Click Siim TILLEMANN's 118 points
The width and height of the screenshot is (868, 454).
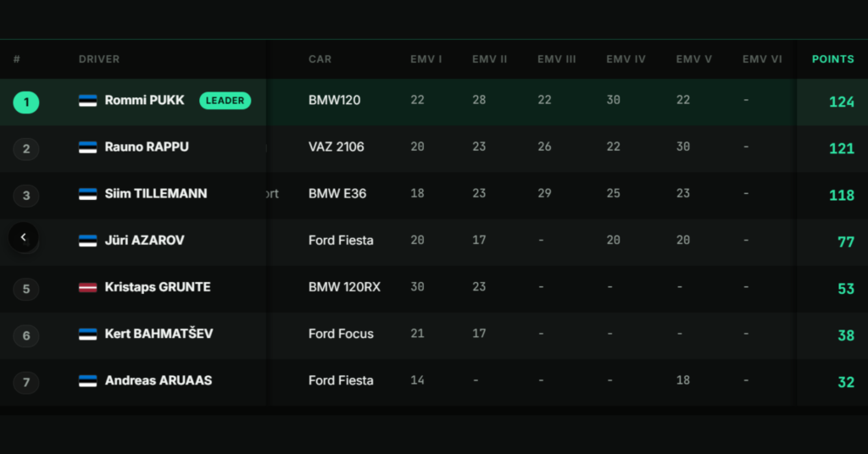tap(842, 195)
